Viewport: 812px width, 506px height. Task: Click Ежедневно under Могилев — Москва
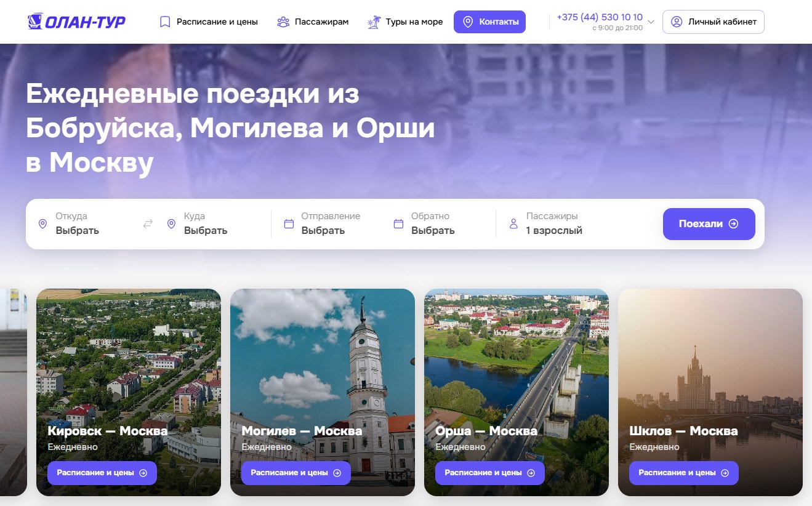pos(267,447)
